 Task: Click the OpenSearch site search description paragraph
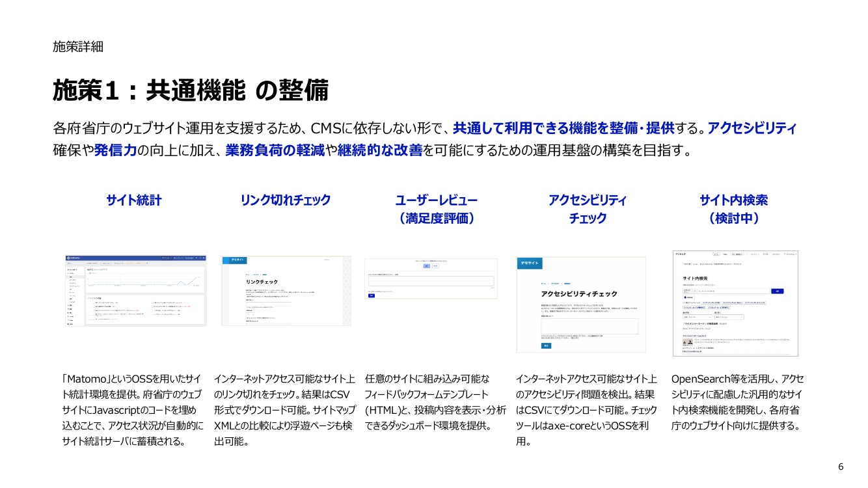pyautogui.click(x=737, y=402)
